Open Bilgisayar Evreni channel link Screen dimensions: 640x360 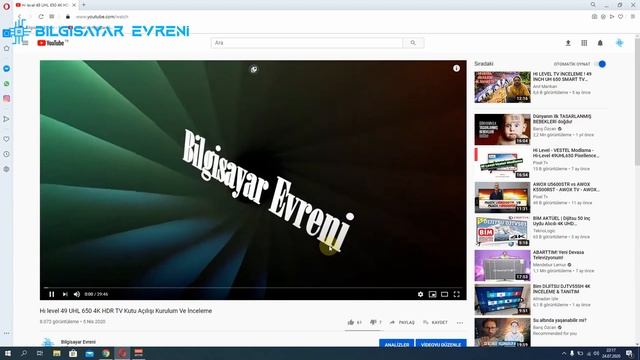[78, 342]
